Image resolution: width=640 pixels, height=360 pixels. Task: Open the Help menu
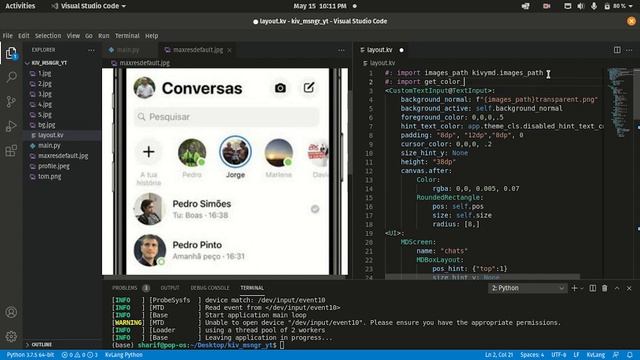[x=151, y=36]
